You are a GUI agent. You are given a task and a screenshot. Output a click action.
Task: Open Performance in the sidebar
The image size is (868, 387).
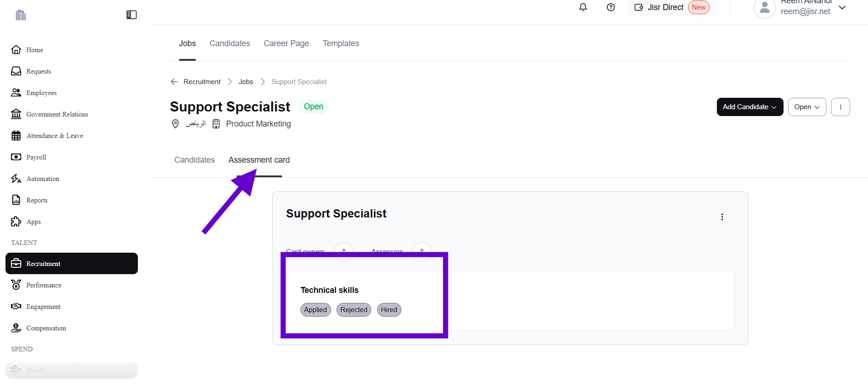(x=44, y=285)
